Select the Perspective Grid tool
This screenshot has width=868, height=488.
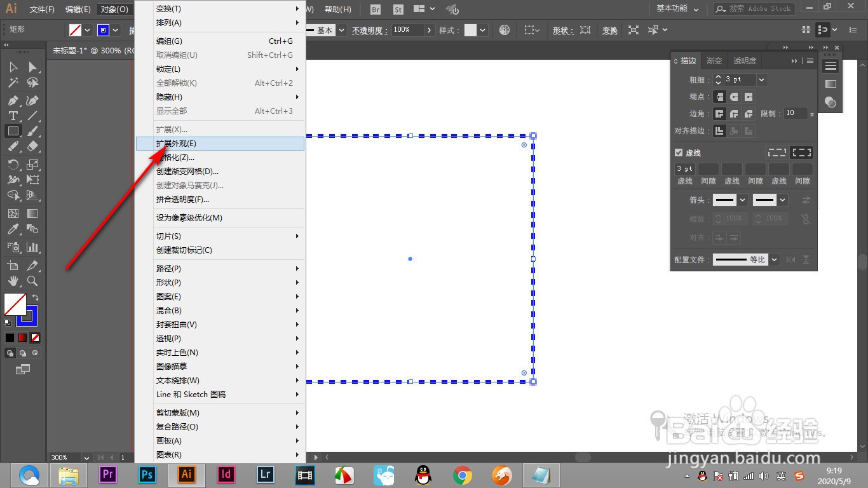(32, 195)
